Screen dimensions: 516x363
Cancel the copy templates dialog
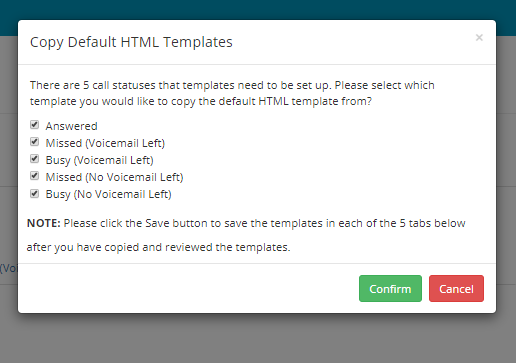tap(456, 289)
